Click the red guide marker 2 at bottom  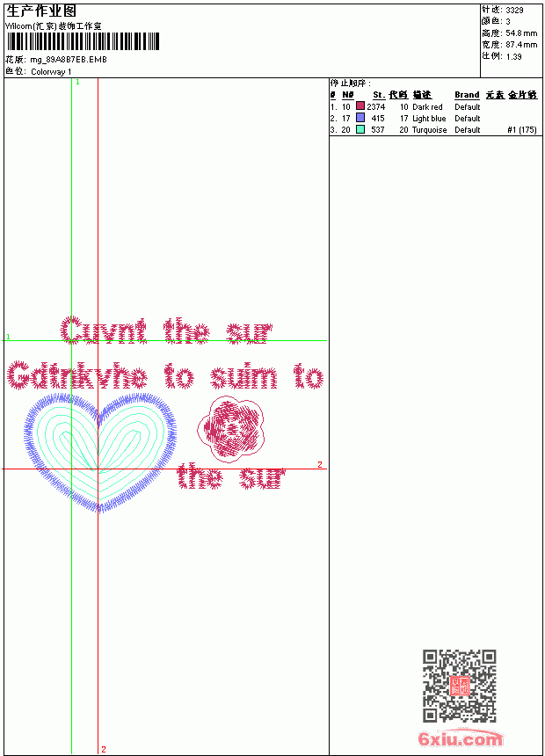point(103,749)
